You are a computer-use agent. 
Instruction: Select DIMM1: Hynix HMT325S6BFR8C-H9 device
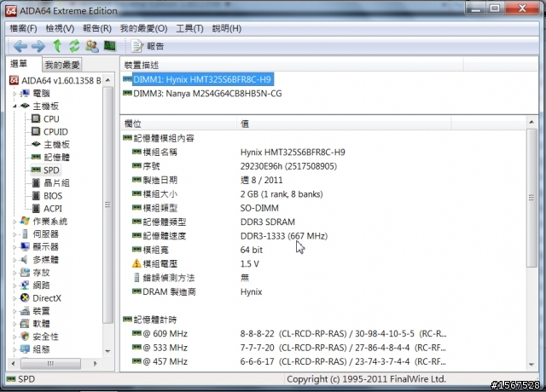[202, 79]
